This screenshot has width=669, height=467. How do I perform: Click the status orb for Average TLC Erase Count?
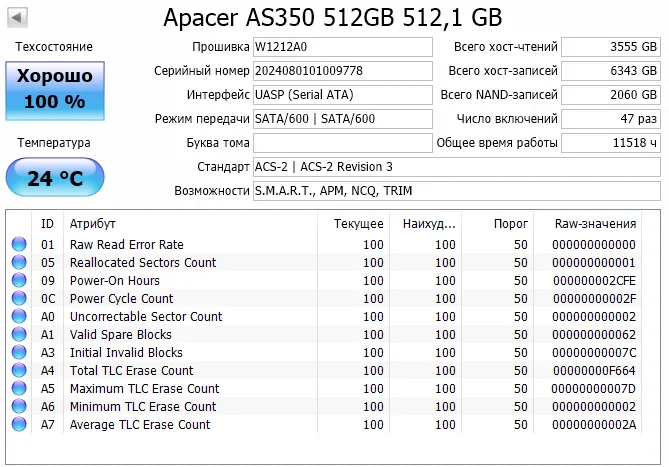(19, 424)
